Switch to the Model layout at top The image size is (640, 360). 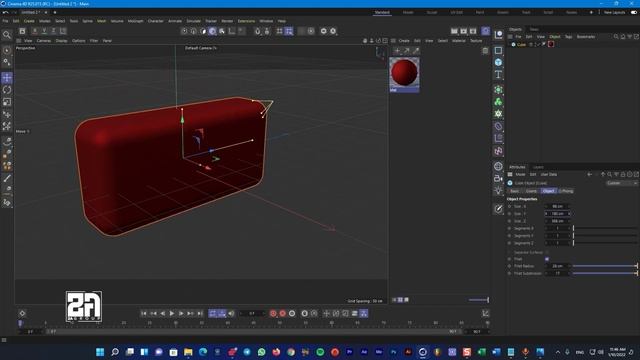pos(408,12)
